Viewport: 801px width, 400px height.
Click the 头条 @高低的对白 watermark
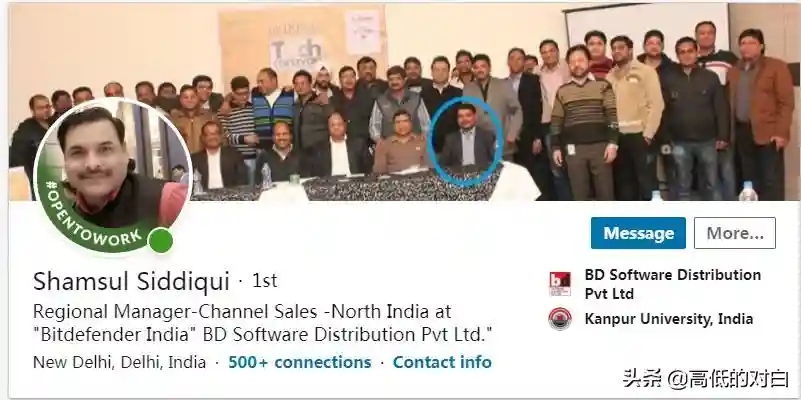tap(706, 379)
